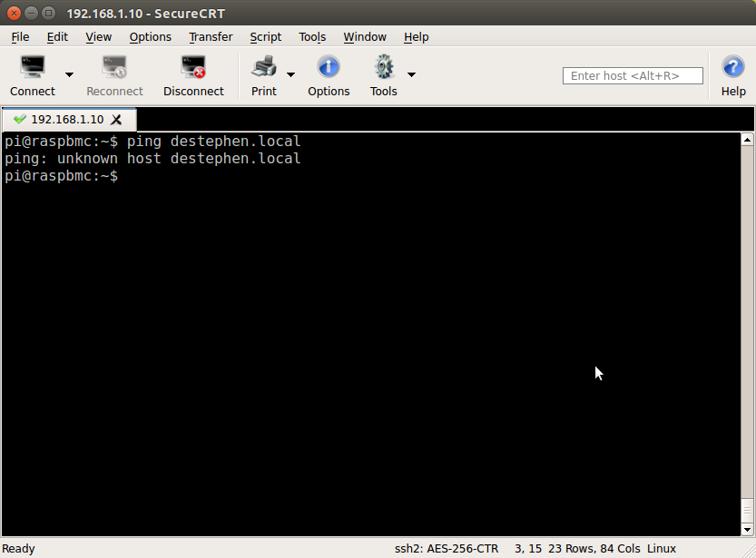
Task: Open the Edit menu
Action: click(57, 37)
